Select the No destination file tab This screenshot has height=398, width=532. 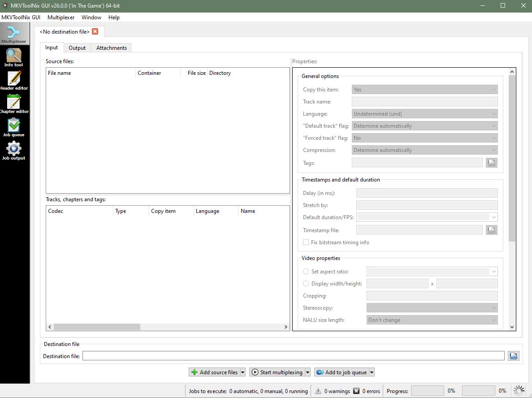pos(64,31)
